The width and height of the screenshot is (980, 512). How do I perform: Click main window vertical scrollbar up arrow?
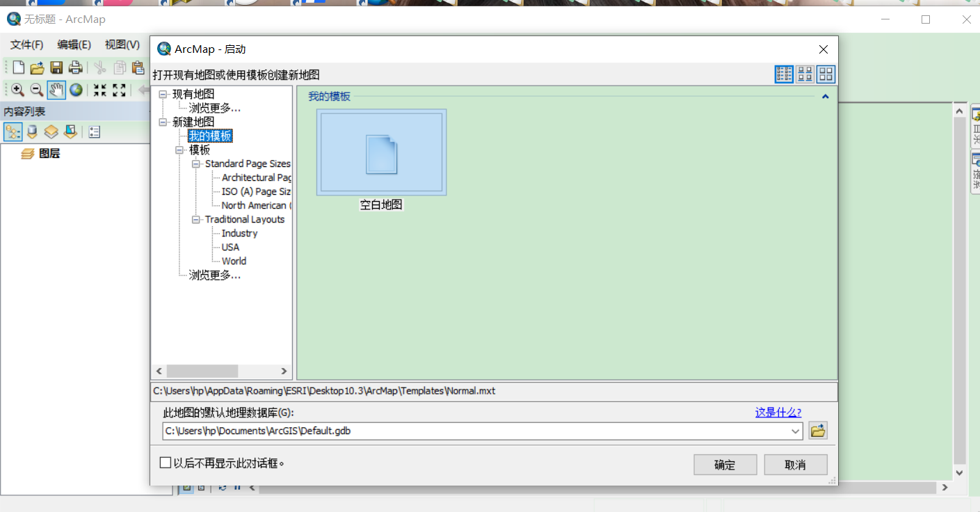point(959,111)
